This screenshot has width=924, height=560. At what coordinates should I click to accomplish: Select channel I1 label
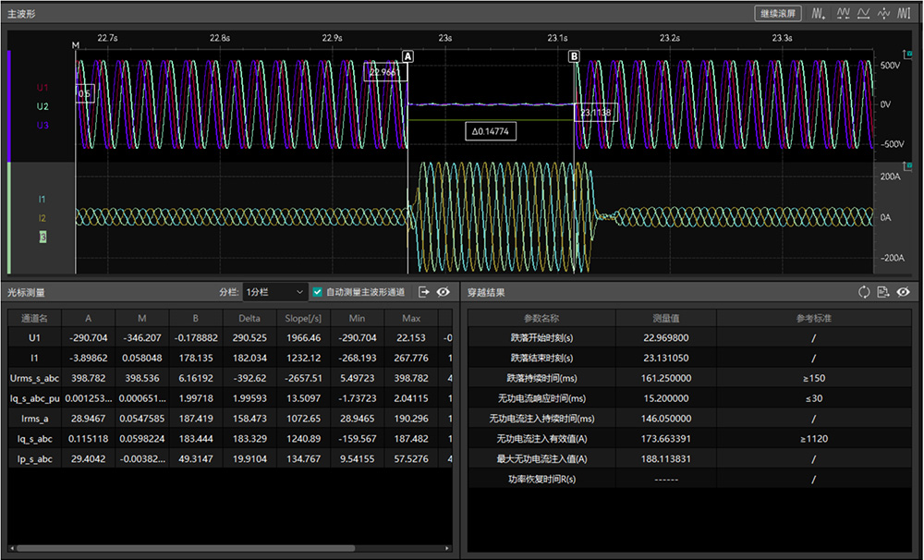42,200
